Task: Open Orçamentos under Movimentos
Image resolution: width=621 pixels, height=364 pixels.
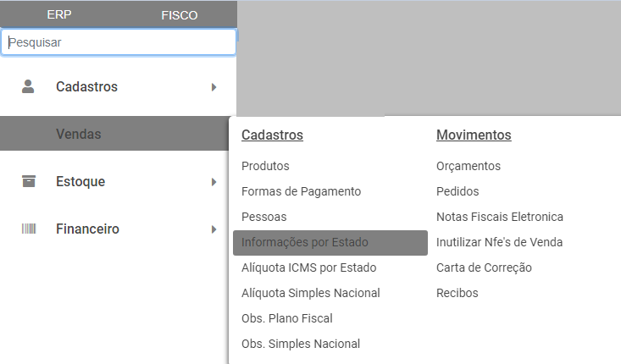Action: click(469, 166)
